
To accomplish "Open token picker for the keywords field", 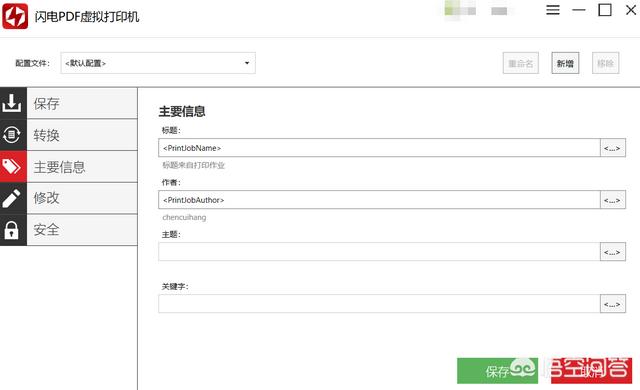I will tap(612, 304).
